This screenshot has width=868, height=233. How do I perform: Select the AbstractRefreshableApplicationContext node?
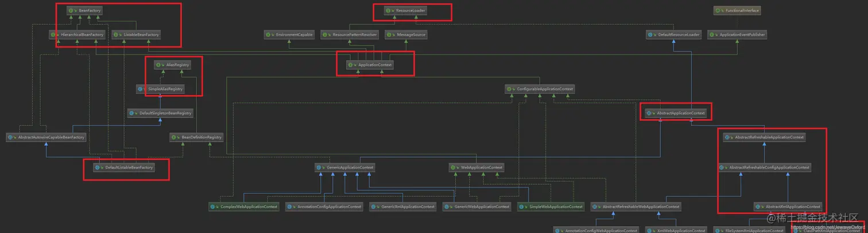click(x=765, y=137)
